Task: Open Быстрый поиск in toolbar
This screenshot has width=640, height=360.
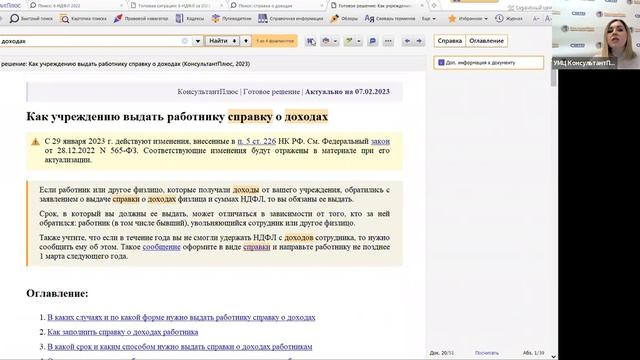Action: pos(31,18)
